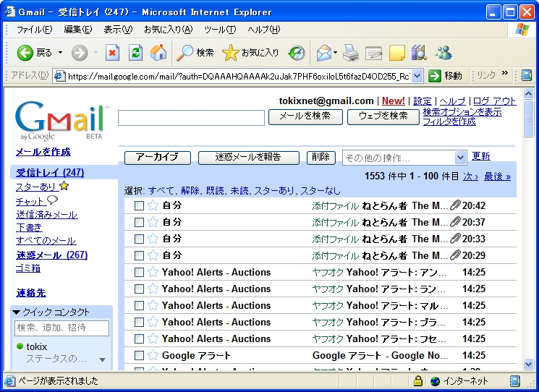This screenshot has height=392, width=539.
Task: Check the box for the 20:42 自分 message
Action: 139,206
